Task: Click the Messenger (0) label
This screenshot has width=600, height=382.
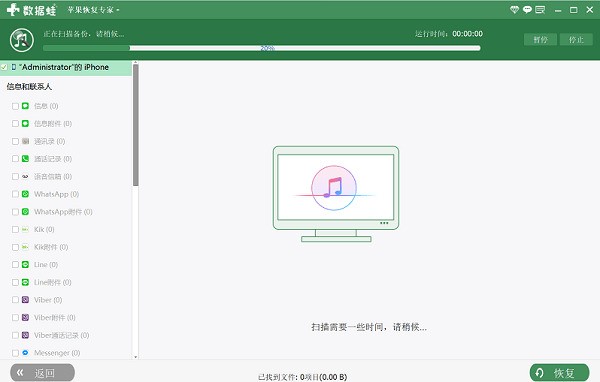Action: [57, 353]
